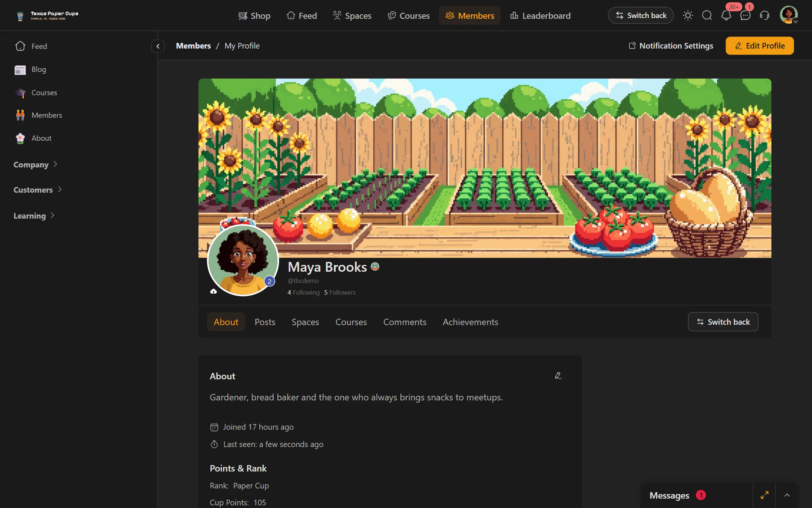Open Blog in the left sidebar
This screenshot has height=508, width=812.
click(31, 70)
